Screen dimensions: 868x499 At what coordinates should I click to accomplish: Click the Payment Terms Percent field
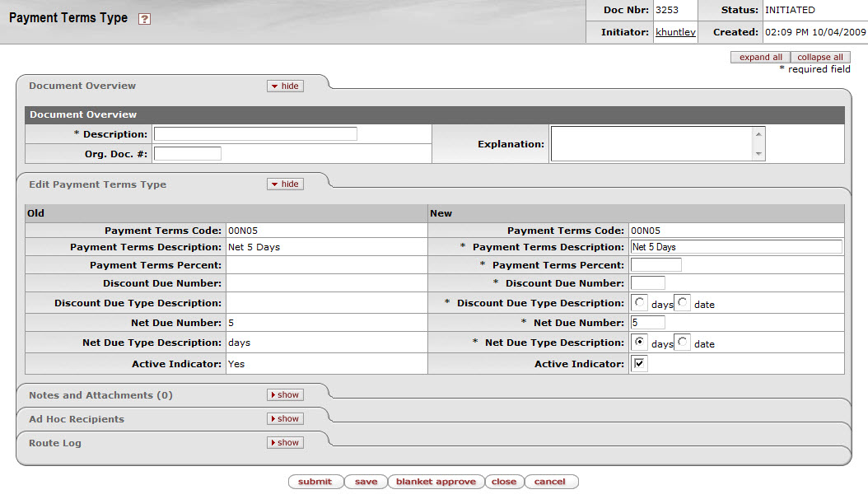pyautogui.click(x=656, y=265)
